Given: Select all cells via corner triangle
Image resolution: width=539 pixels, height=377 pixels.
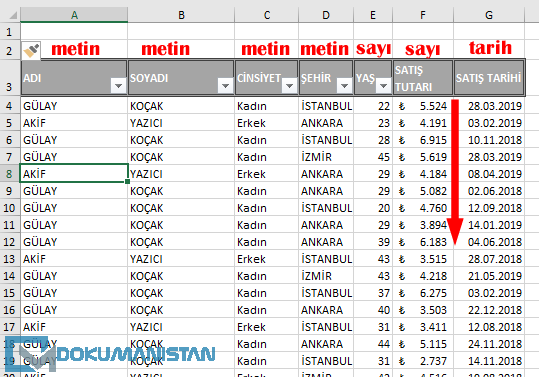Looking at the screenshot, I should (13, 15).
